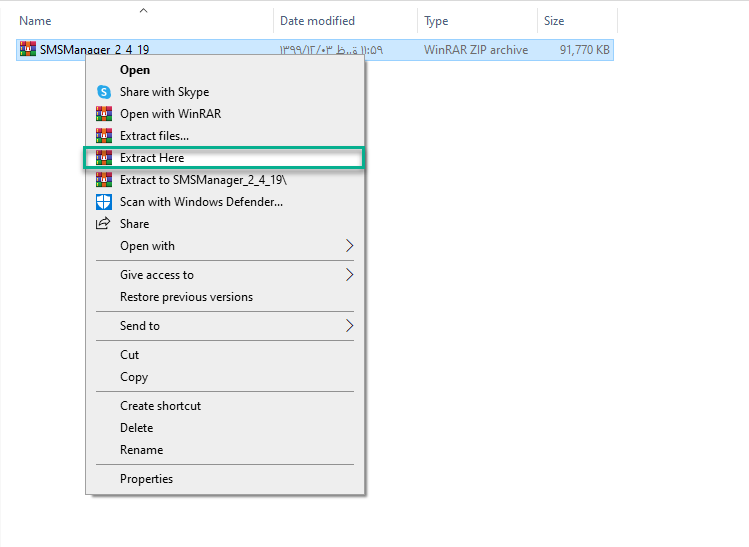
Task: Expand the Give access to submenu arrow
Action: [349, 275]
